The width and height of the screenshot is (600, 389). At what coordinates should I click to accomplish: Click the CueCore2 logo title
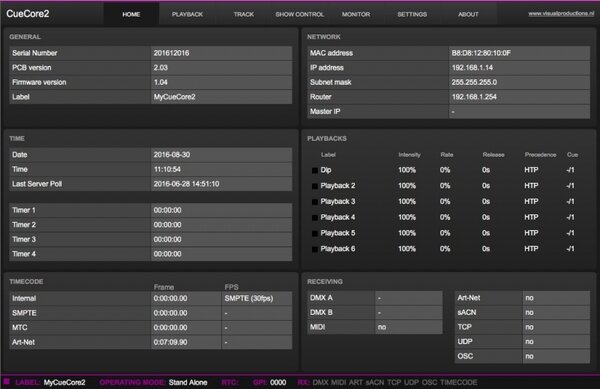28,14
